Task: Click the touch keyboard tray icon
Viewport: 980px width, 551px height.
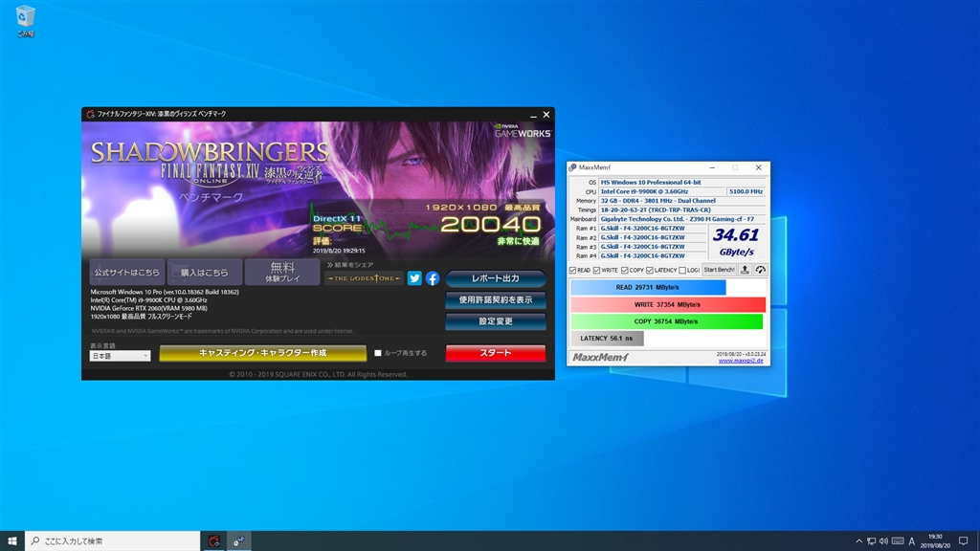Action: pyautogui.click(x=898, y=541)
